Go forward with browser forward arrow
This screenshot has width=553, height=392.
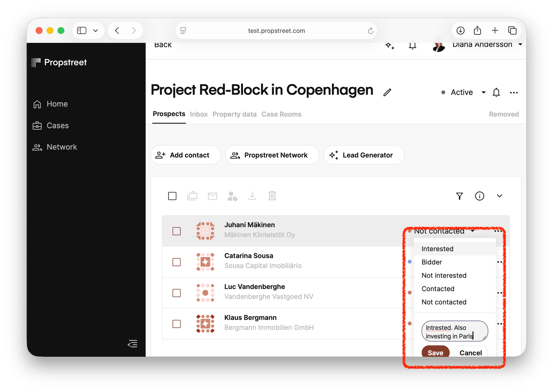pos(134,31)
